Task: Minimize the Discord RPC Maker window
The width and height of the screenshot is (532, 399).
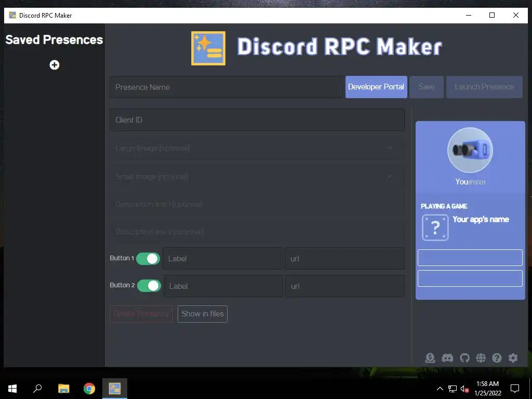Action: [469, 15]
